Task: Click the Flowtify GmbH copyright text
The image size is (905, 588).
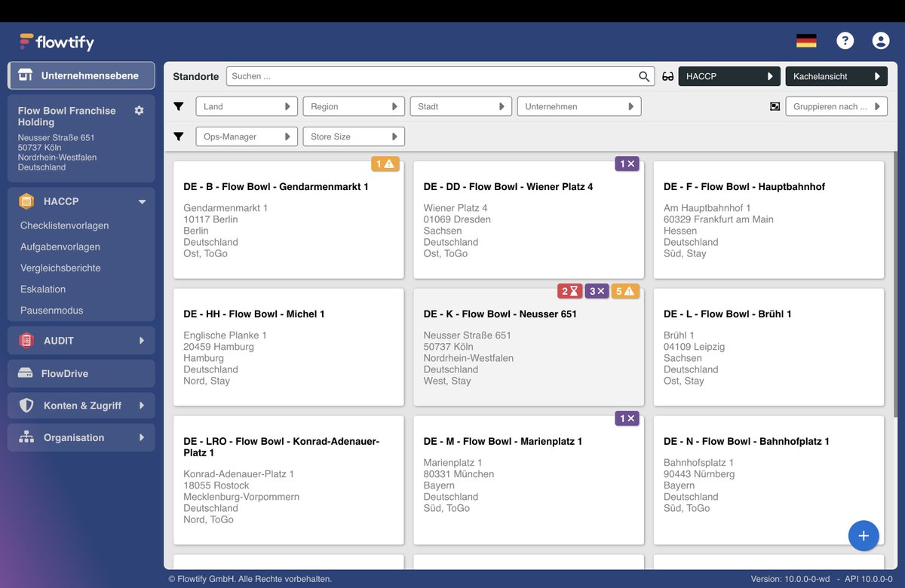Action: pyautogui.click(x=250, y=579)
